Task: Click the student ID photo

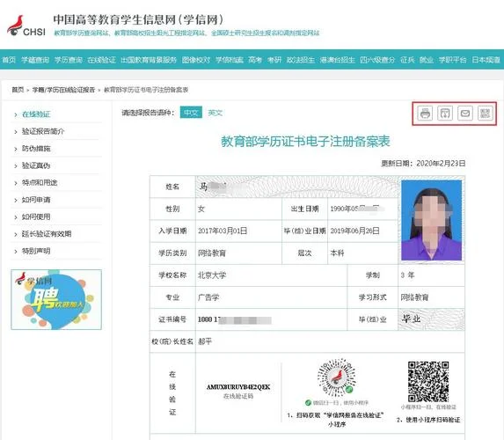Action: pyautogui.click(x=431, y=220)
